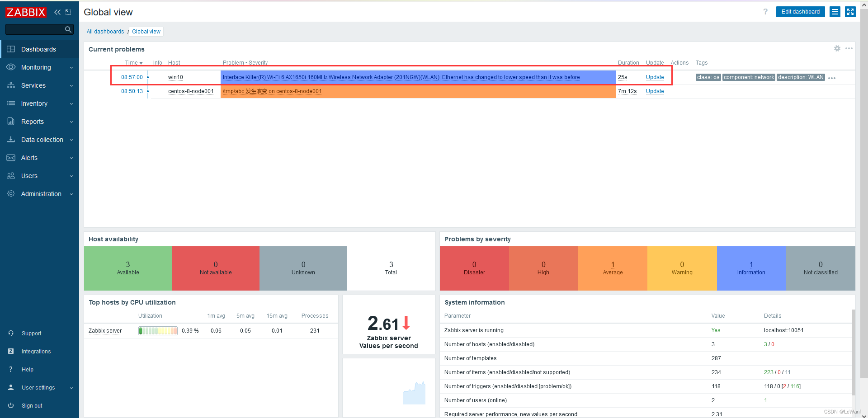Open the dashboard actions hamburger menu

[835, 12]
